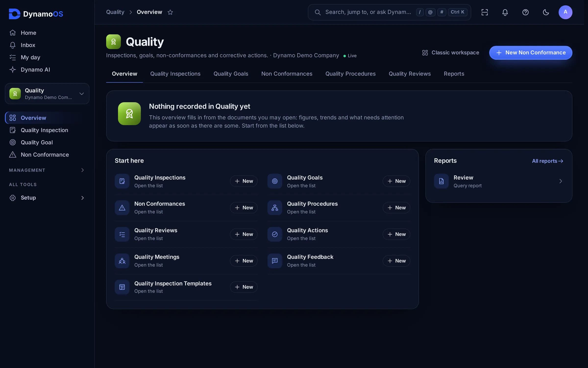
Task: Open notifications bell in the top bar
Action: [505, 12]
